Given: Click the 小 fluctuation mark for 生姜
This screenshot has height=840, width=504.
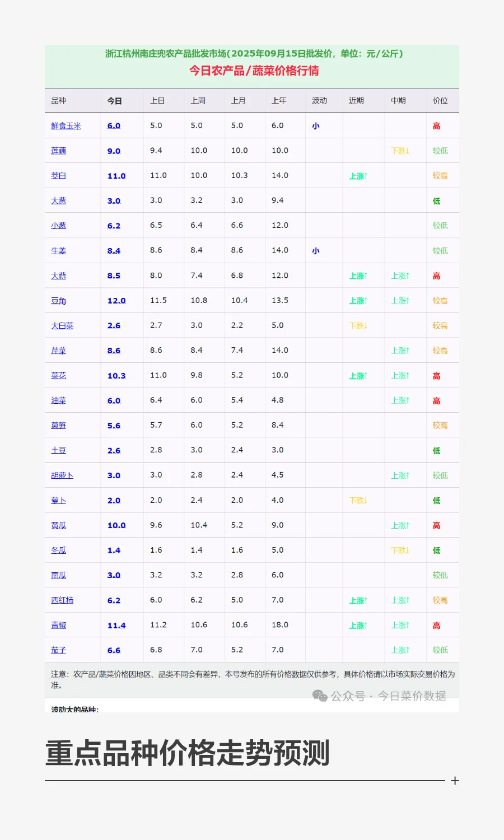Looking at the screenshot, I should [316, 251].
